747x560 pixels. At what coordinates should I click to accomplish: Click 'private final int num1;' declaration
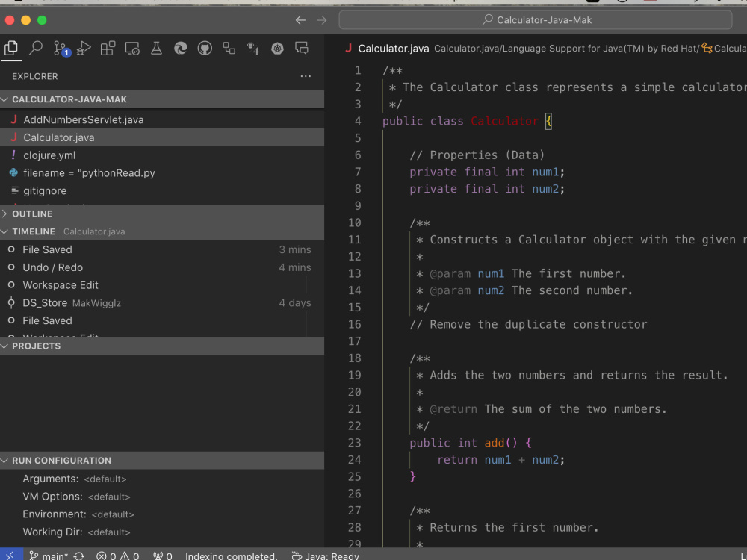tap(487, 172)
